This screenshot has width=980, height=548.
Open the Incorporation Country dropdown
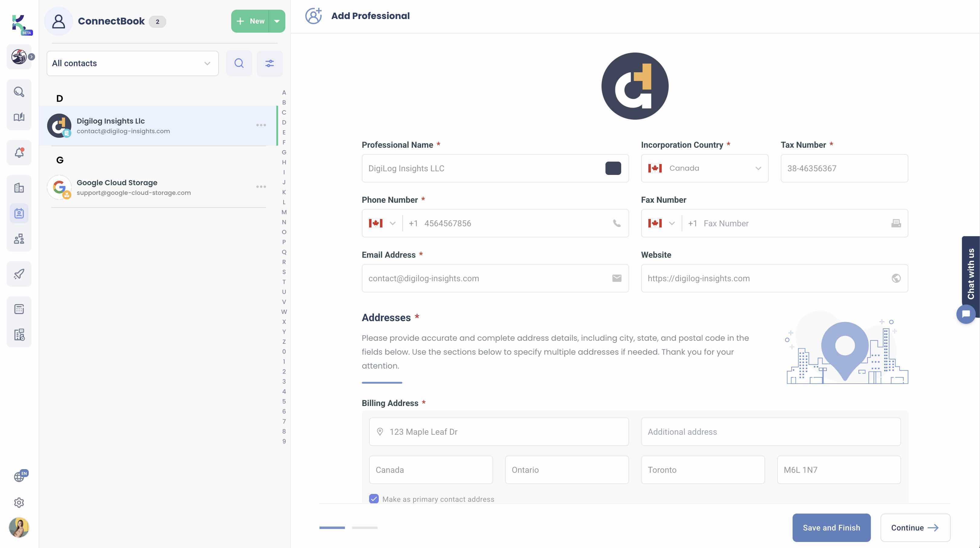click(x=758, y=168)
